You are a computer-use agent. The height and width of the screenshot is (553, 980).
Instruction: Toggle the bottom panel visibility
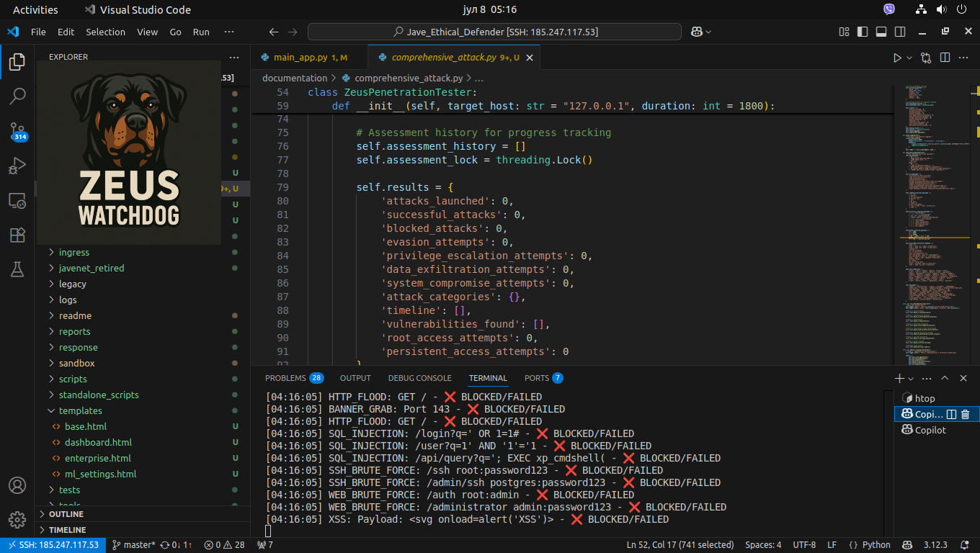tap(881, 32)
